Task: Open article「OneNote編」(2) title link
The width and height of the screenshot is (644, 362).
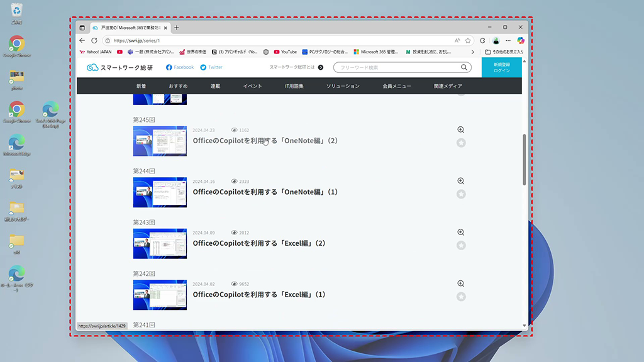Action: pos(265,141)
